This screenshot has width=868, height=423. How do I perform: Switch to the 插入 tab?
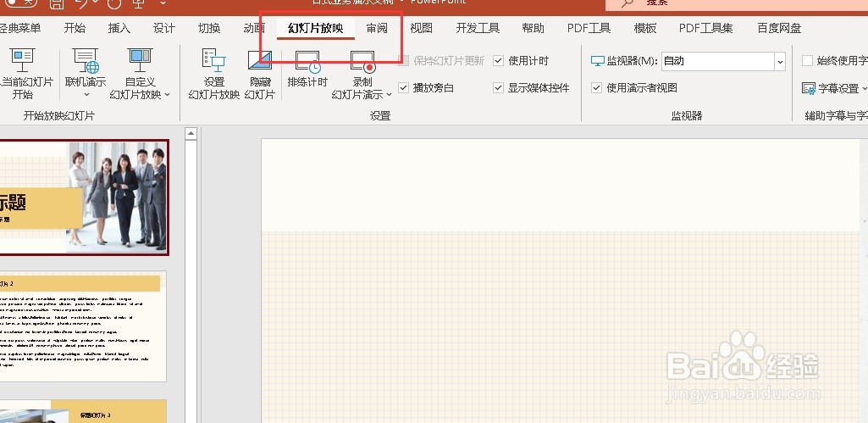pyautogui.click(x=119, y=28)
